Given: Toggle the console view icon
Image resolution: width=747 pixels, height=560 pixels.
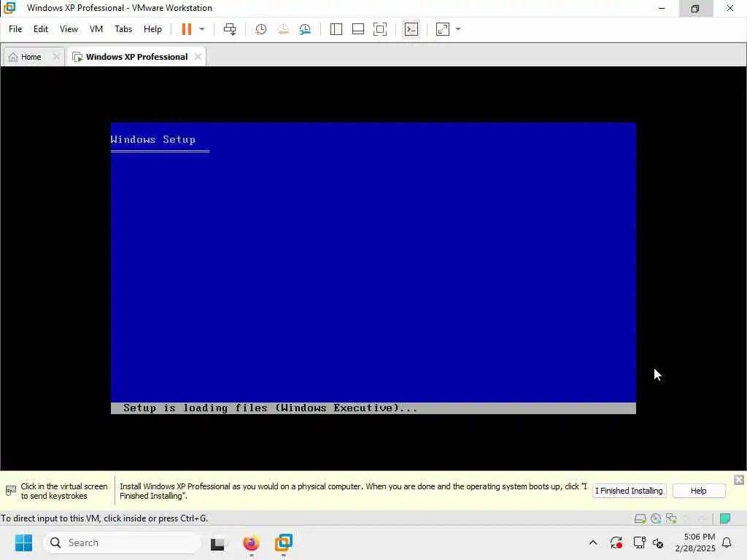Looking at the screenshot, I should click(x=411, y=29).
